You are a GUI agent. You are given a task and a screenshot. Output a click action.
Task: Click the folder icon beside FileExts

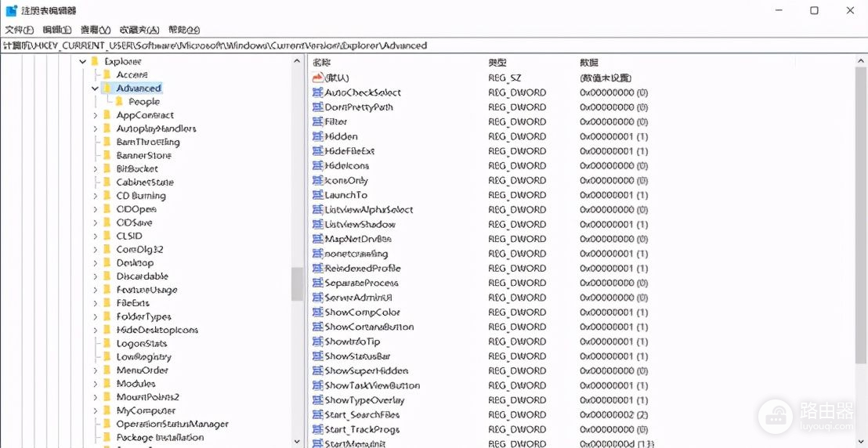point(107,303)
